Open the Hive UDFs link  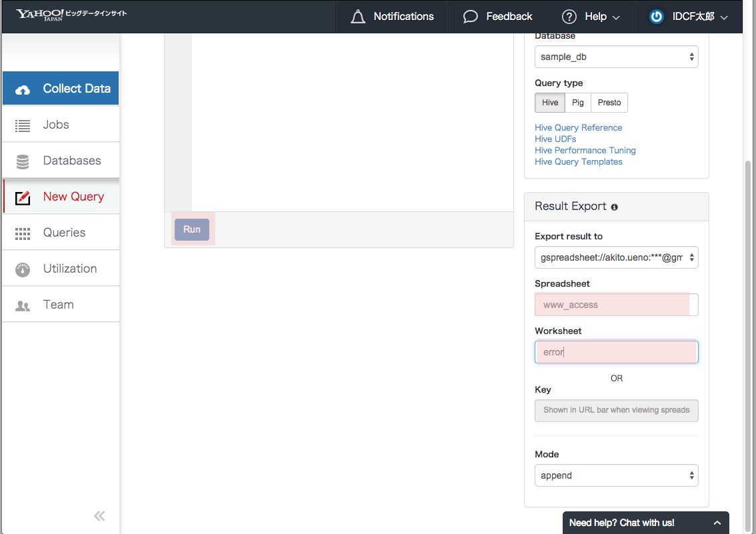coord(555,139)
